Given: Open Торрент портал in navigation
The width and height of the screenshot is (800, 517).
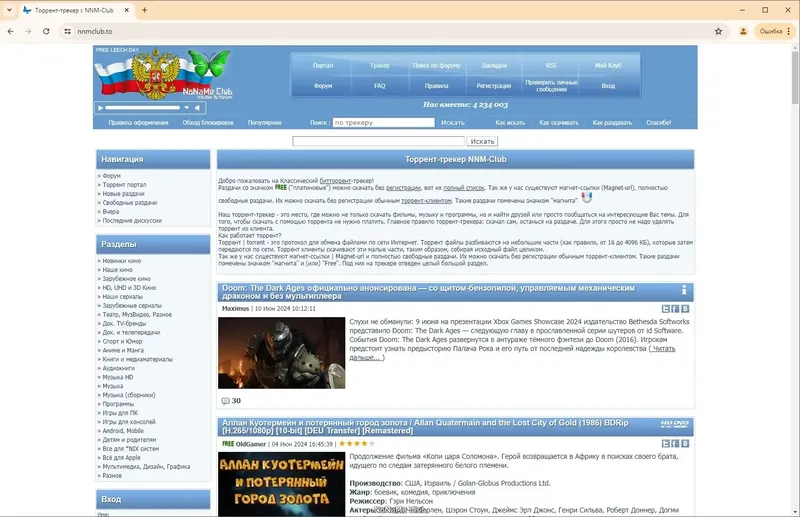Looking at the screenshot, I should tap(124, 185).
